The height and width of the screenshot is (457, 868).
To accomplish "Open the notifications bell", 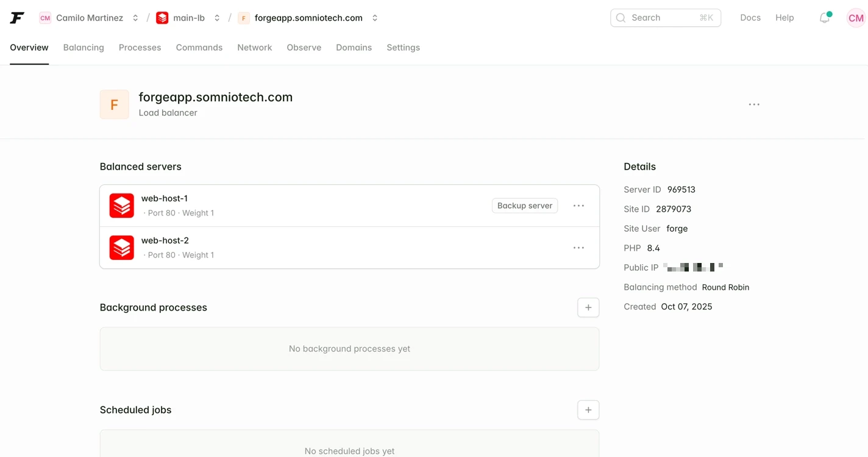I will tap(824, 18).
